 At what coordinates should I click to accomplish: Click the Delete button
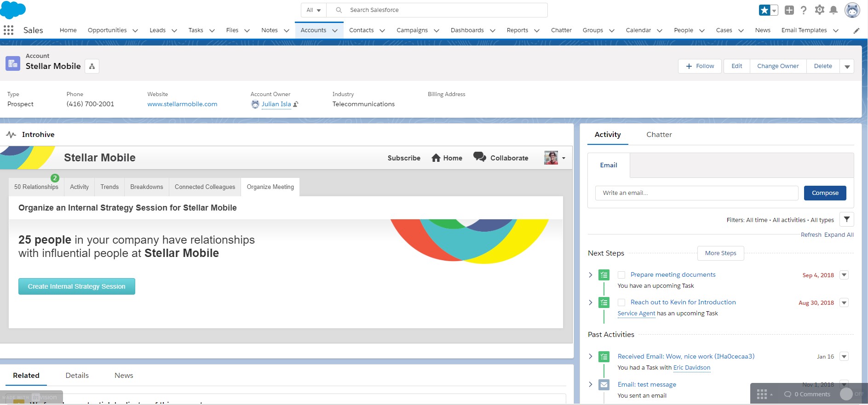(823, 66)
